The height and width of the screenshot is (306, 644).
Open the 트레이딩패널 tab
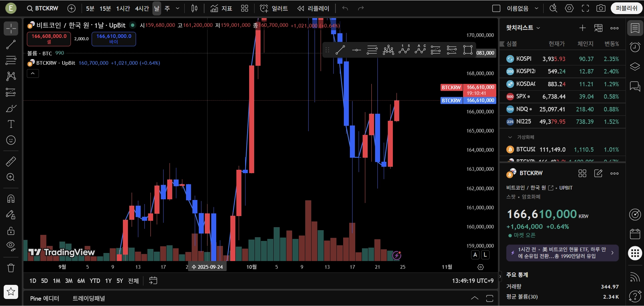pos(89,299)
